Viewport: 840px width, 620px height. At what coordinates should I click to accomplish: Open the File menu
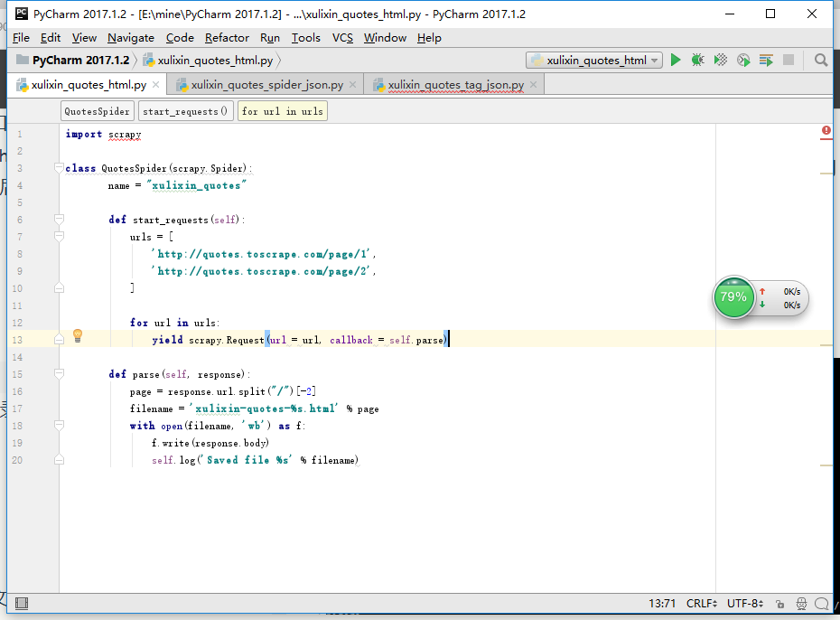21,38
